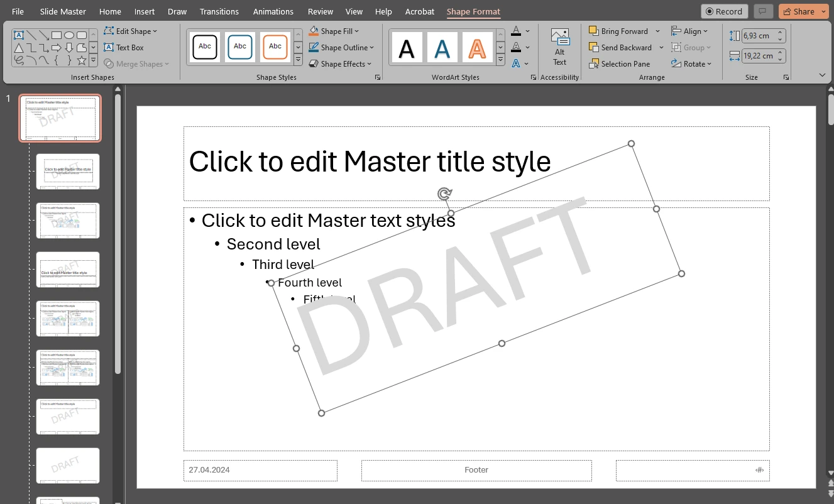Expand the Rotate options
Viewport: 834px width, 504px height.
[x=691, y=63]
